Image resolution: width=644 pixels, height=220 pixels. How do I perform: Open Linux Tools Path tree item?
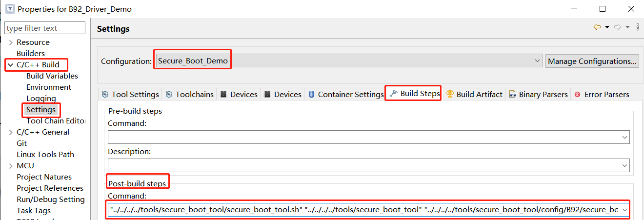tap(45, 155)
